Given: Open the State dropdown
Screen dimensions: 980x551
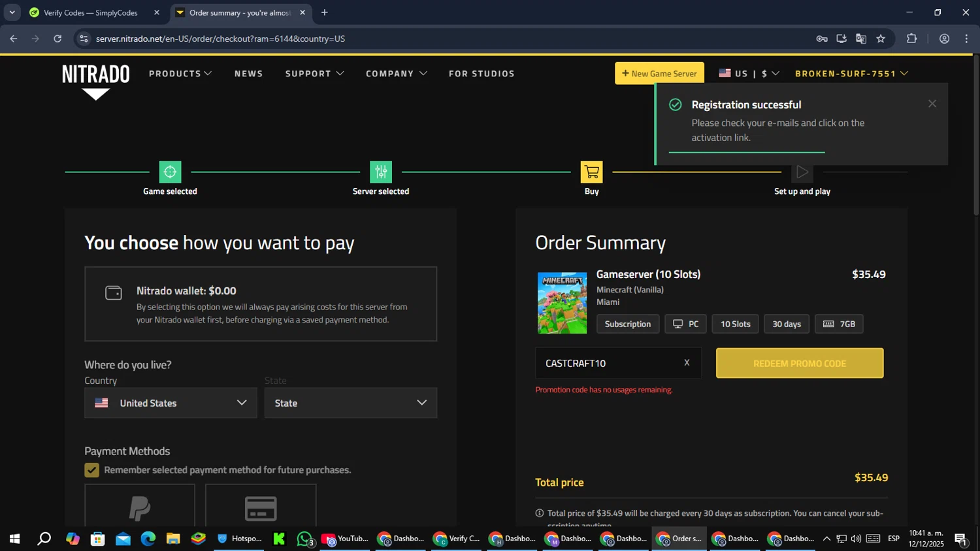Looking at the screenshot, I should [351, 403].
